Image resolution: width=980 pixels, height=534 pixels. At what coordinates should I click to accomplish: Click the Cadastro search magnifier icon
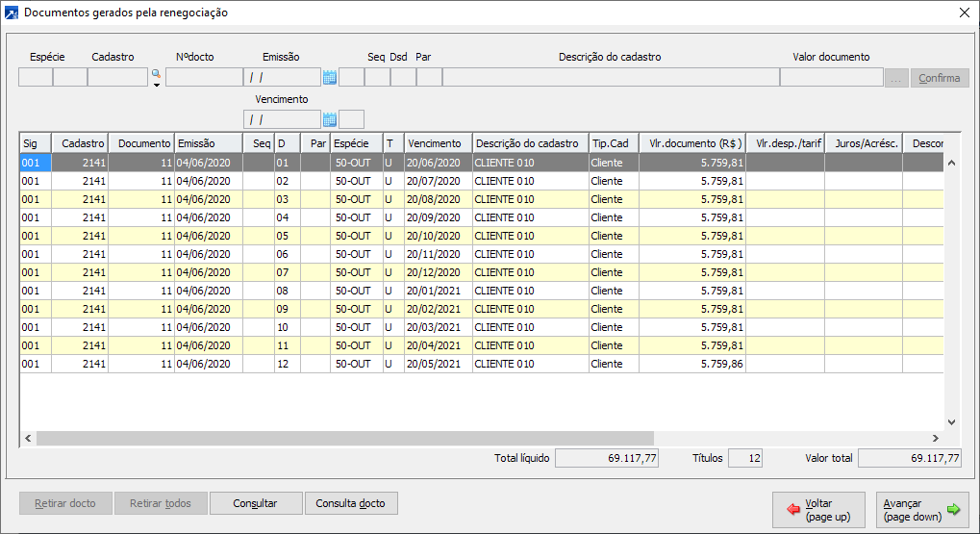156,73
